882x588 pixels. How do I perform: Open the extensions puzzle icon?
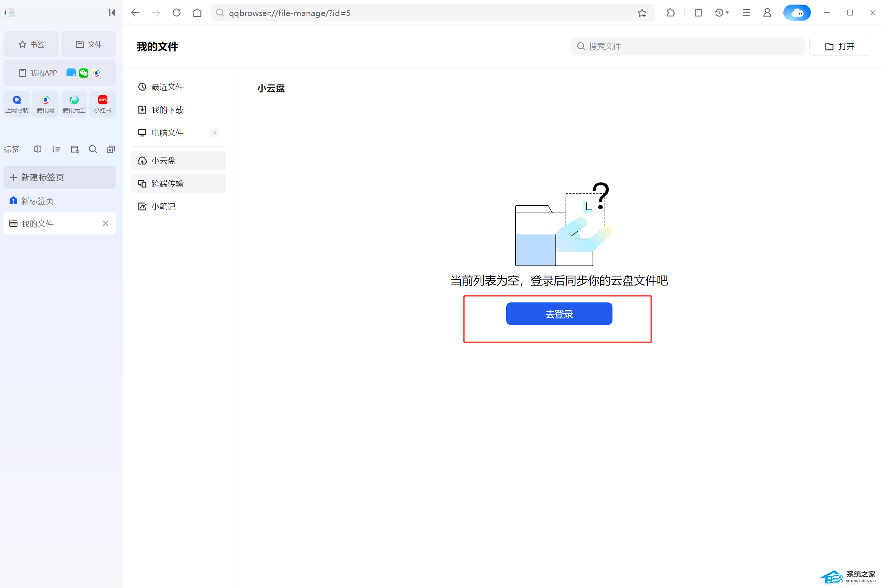pos(670,13)
